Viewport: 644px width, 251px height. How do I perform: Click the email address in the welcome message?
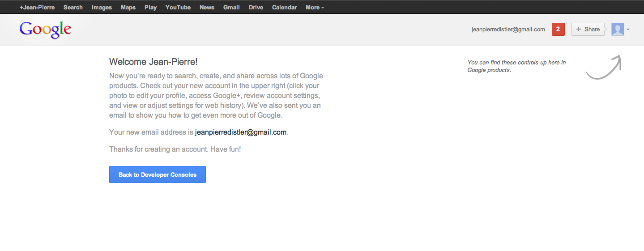tap(241, 132)
